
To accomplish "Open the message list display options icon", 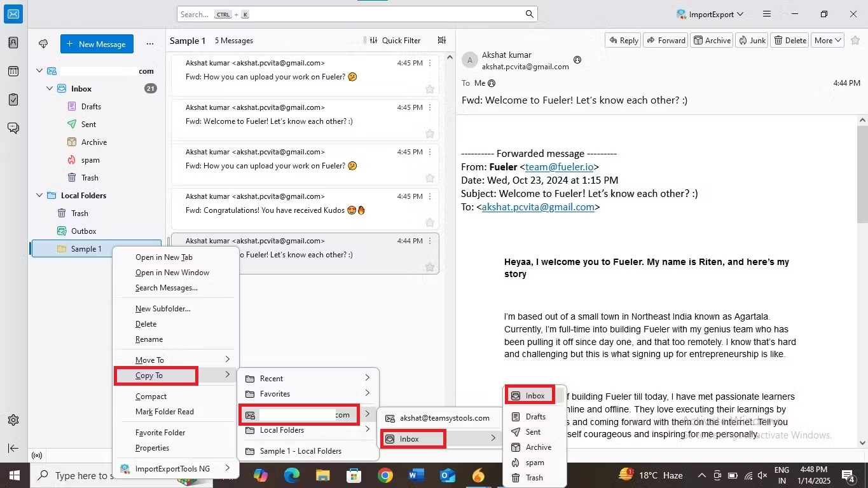I will (x=442, y=40).
